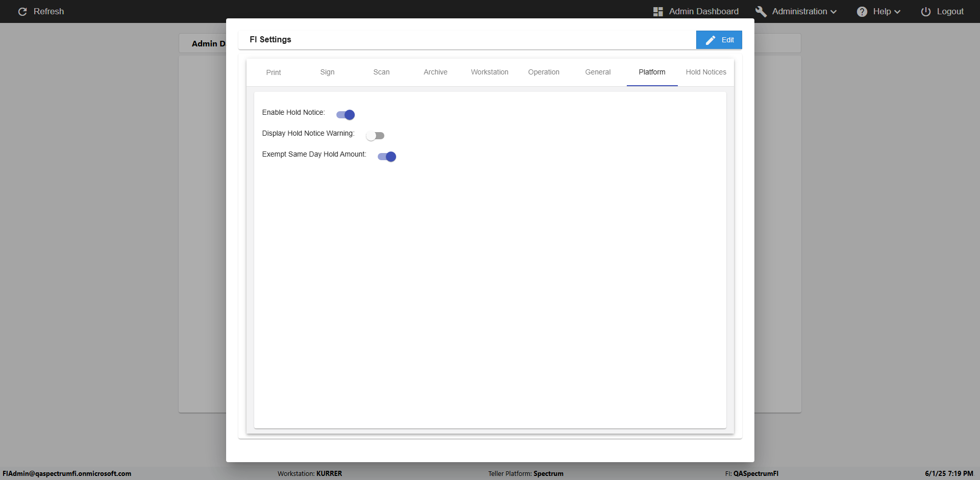
Task: Click the pencil icon on Edit button
Action: (710, 40)
